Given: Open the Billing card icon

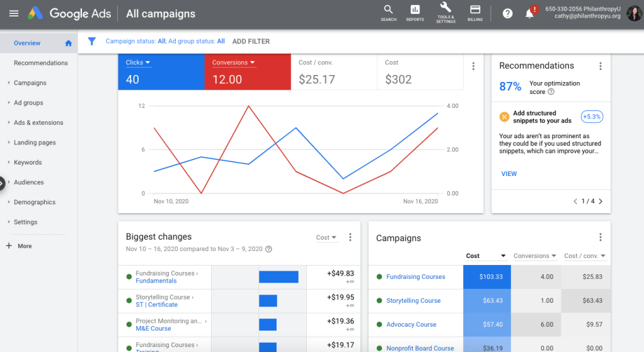Looking at the screenshot, I should pos(475,11).
